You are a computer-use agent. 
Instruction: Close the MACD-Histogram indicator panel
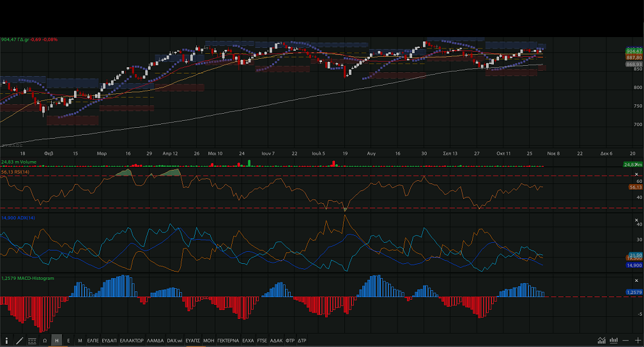pyautogui.click(x=636, y=281)
